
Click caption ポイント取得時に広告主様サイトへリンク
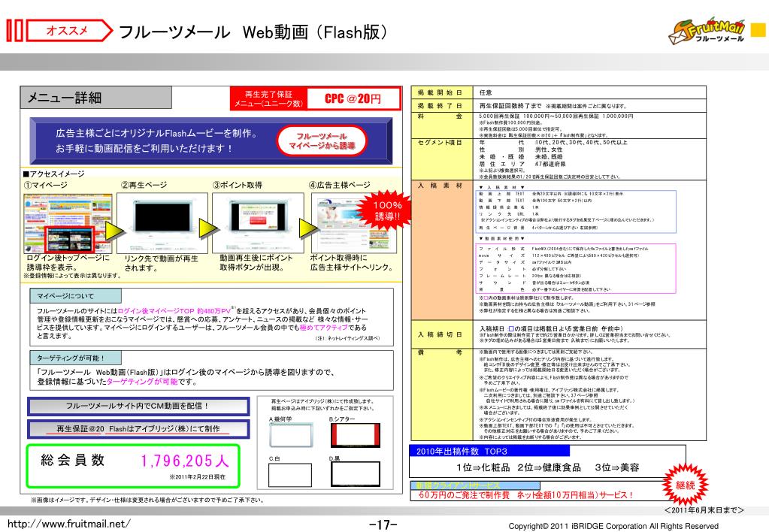[x=352, y=262]
